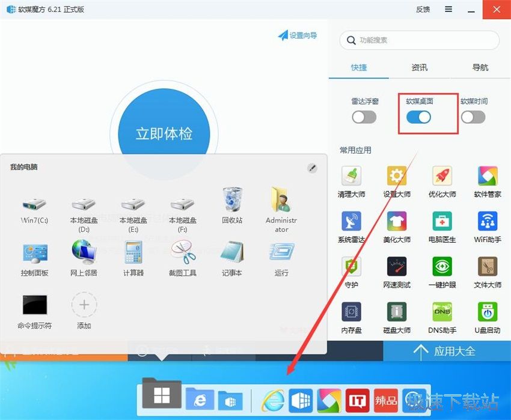Open dock IE folder
The width and height of the screenshot is (511, 420).
pos(200,399)
